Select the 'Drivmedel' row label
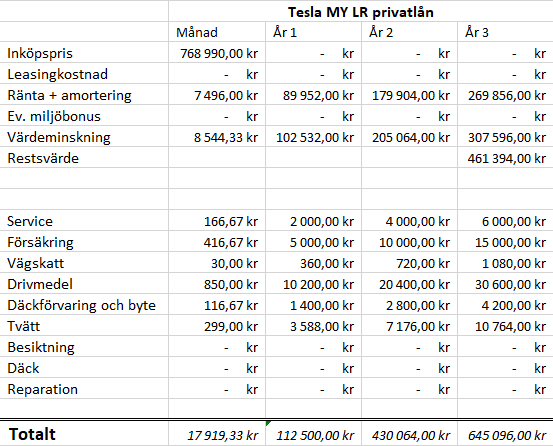 84,284
